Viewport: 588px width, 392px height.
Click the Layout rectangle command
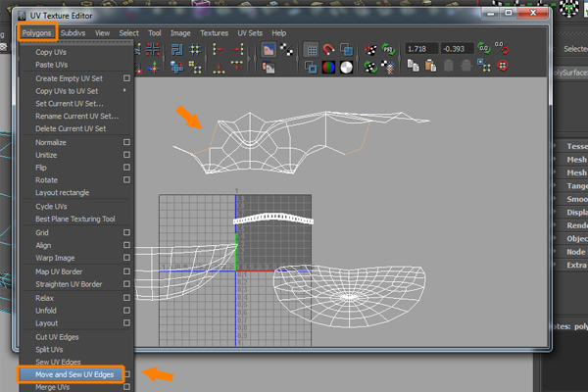[61, 193]
